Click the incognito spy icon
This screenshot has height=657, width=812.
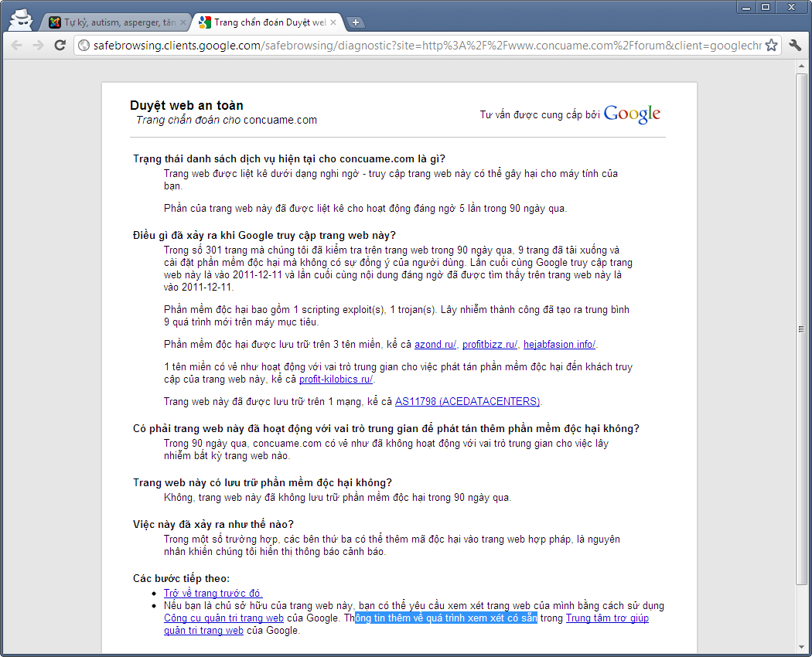pyautogui.click(x=21, y=19)
